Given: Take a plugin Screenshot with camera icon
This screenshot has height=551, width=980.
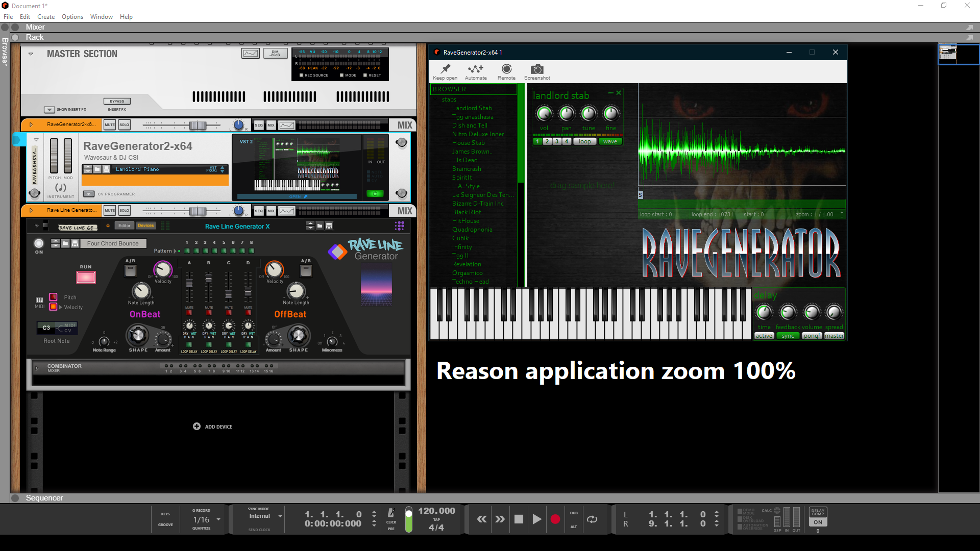Looking at the screenshot, I should pyautogui.click(x=537, y=69).
